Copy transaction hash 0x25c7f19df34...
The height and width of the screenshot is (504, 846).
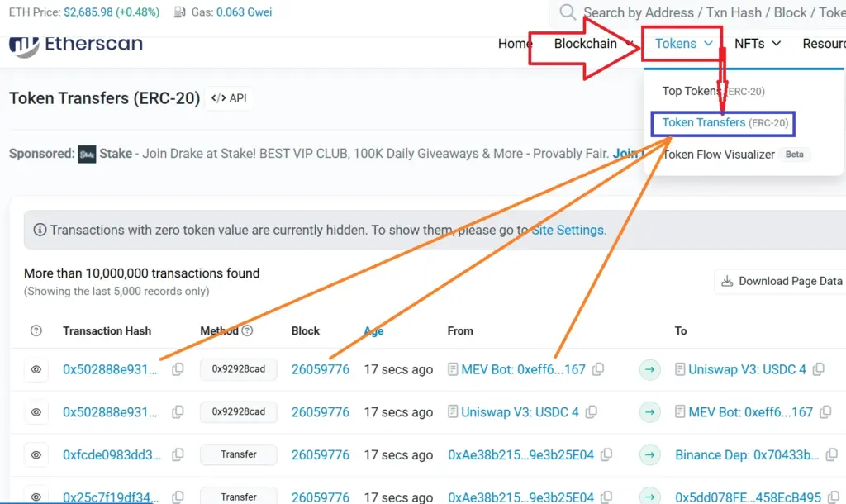pyautogui.click(x=178, y=497)
